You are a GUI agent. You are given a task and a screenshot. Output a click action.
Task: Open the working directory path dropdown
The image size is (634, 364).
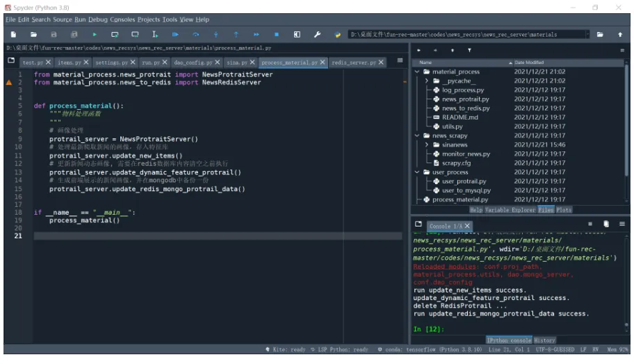(587, 34)
